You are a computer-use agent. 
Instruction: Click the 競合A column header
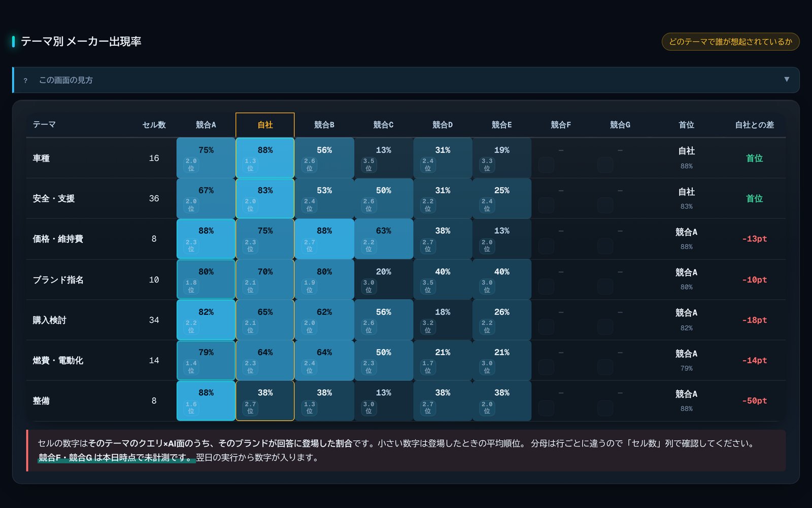coord(206,125)
